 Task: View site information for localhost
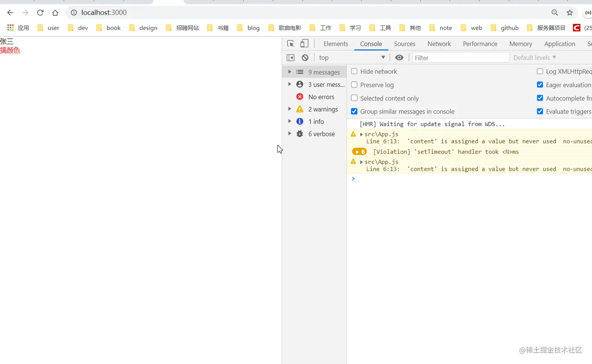(74, 13)
